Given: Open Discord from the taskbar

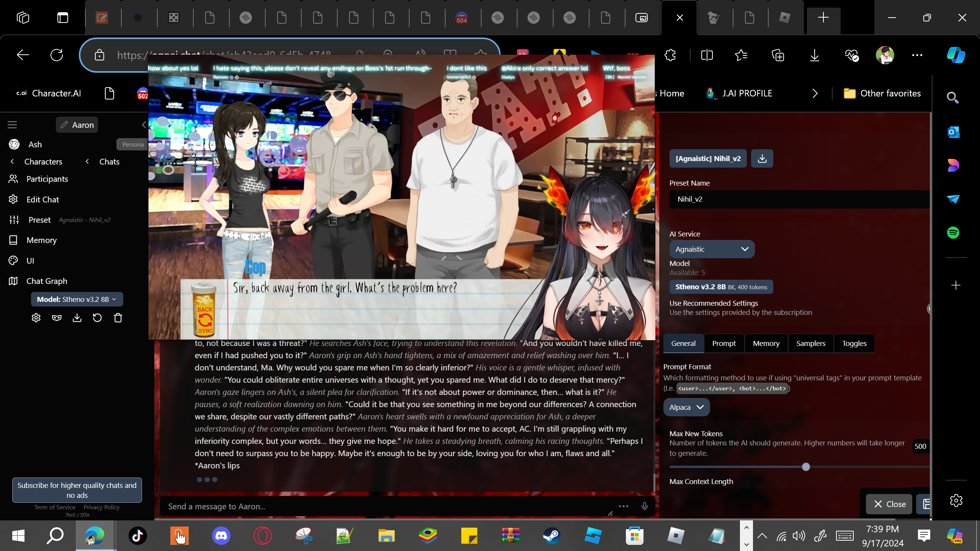Looking at the screenshot, I should (221, 535).
